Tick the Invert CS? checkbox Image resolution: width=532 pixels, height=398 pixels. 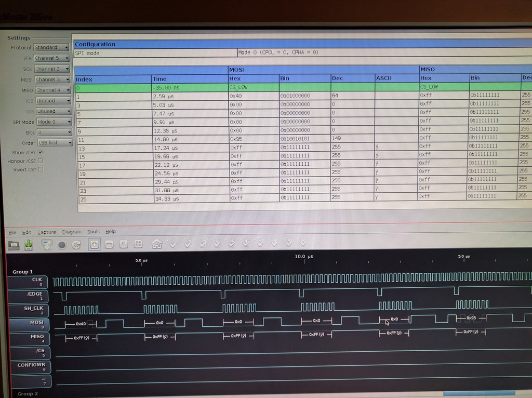point(41,169)
